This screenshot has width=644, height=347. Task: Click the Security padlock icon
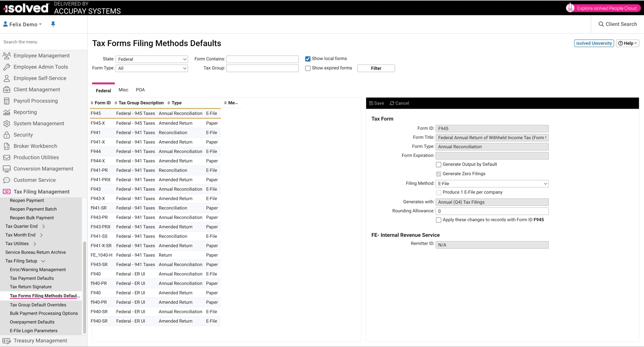pos(7,135)
